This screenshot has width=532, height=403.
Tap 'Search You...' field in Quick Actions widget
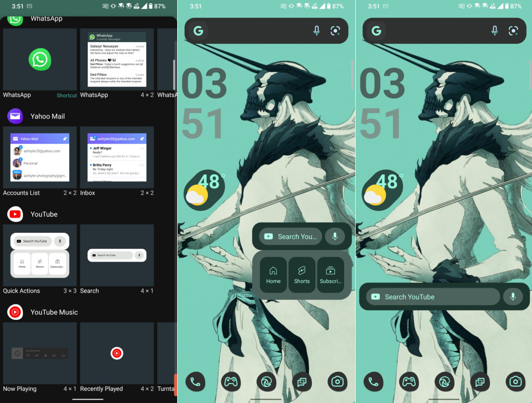[x=291, y=236]
